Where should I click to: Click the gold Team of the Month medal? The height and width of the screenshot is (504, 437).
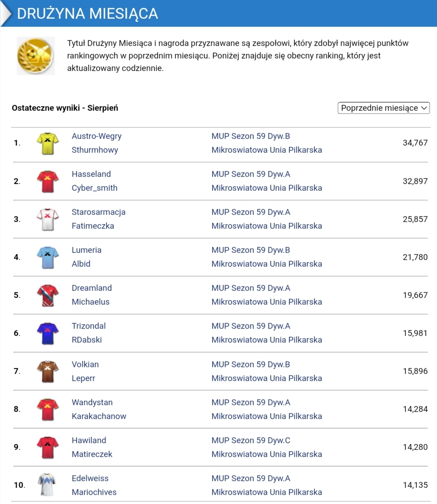[x=36, y=56]
